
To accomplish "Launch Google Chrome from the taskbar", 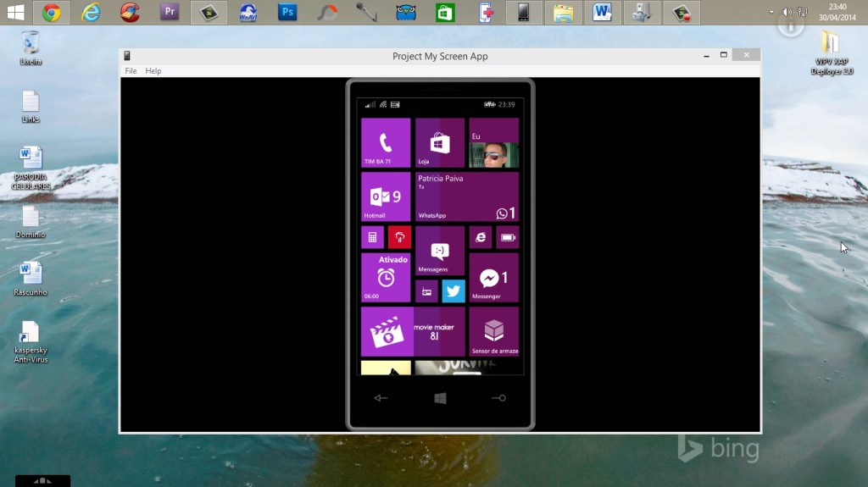I will 52,12.
